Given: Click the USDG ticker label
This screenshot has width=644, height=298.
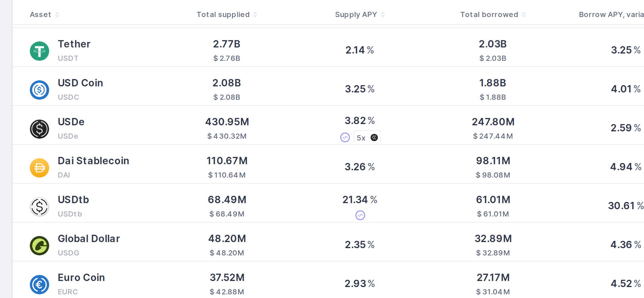Looking at the screenshot, I should click(69, 253).
